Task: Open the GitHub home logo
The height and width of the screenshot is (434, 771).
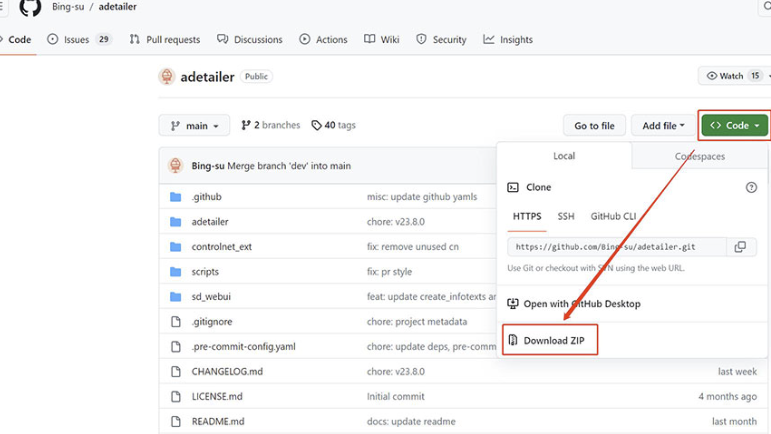Action: [30, 7]
